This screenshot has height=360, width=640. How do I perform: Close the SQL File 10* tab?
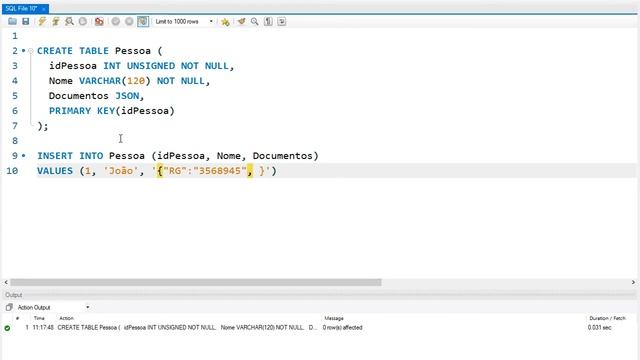coord(44,9)
